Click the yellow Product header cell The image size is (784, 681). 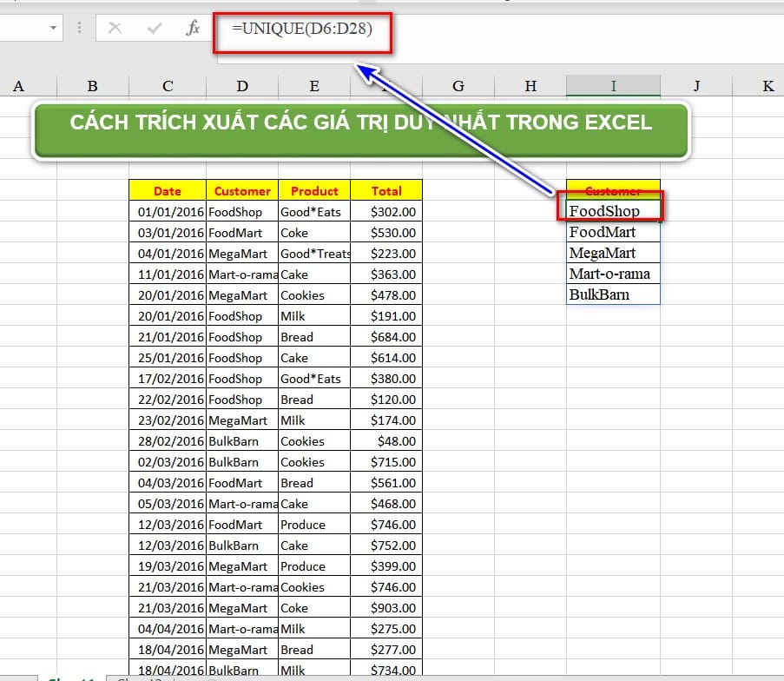[314, 191]
